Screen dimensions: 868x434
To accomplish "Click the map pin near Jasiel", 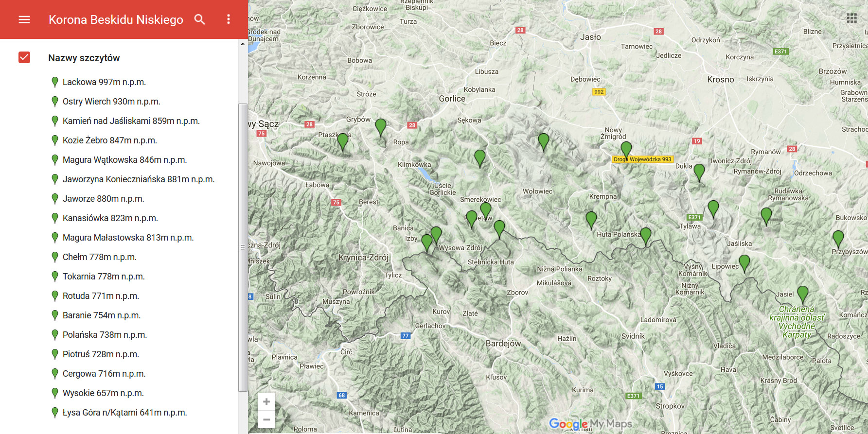I will 803,295.
